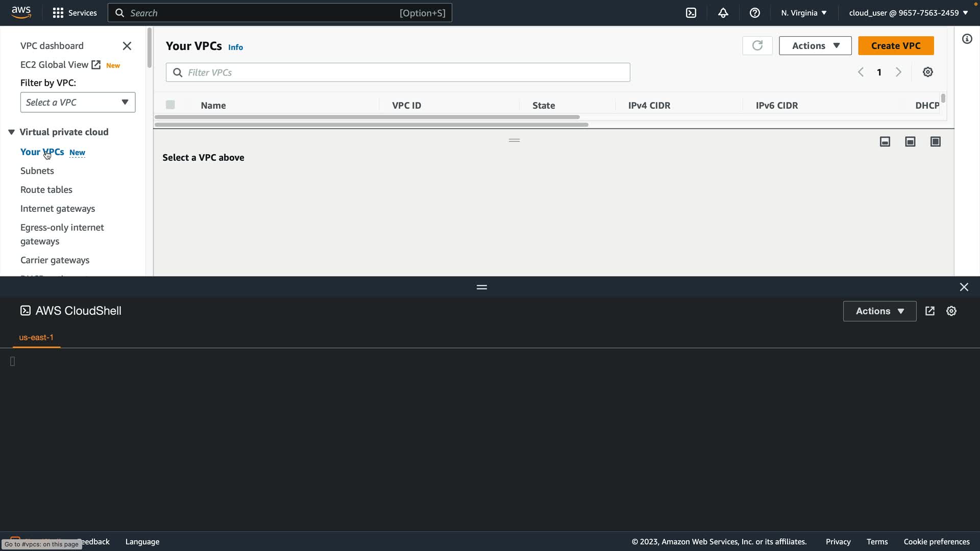Click the help question mark icon
980x551 pixels.
[x=754, y=13]
